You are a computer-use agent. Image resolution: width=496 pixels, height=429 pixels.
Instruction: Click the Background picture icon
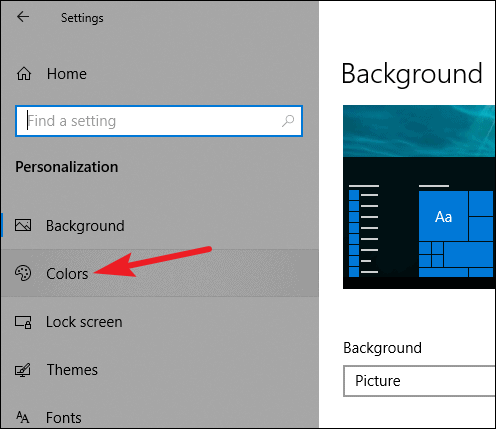[x=23, y=225]
